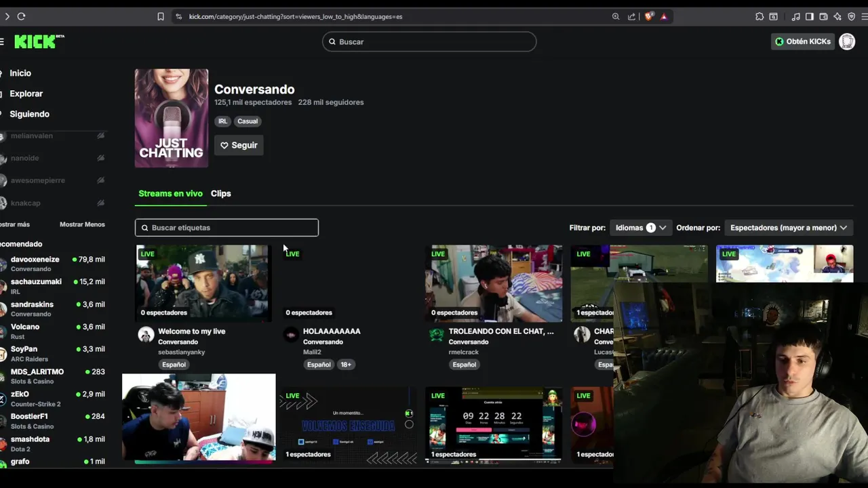Open the Brave VPN shield icon
Viewport: 868px width, 488px height.
[852, 16]
